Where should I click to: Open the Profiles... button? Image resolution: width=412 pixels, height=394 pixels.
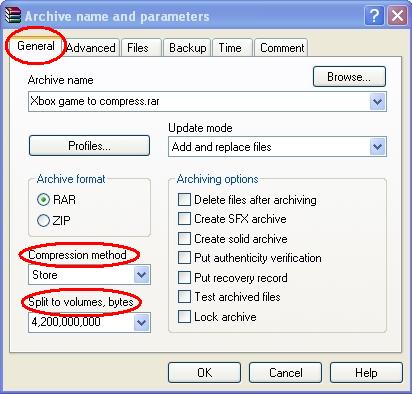coord(89,146)
